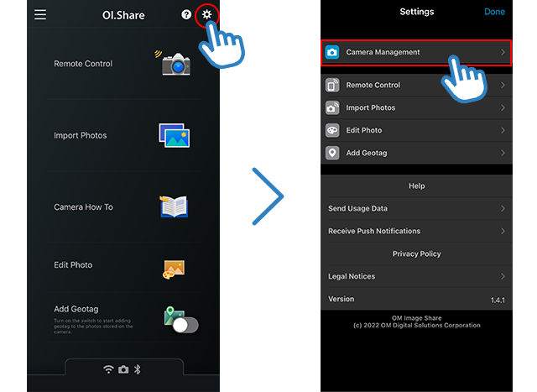Tap the help question mark icon
This screenshot has width=537, height=392.
click(x=186, y=15)
